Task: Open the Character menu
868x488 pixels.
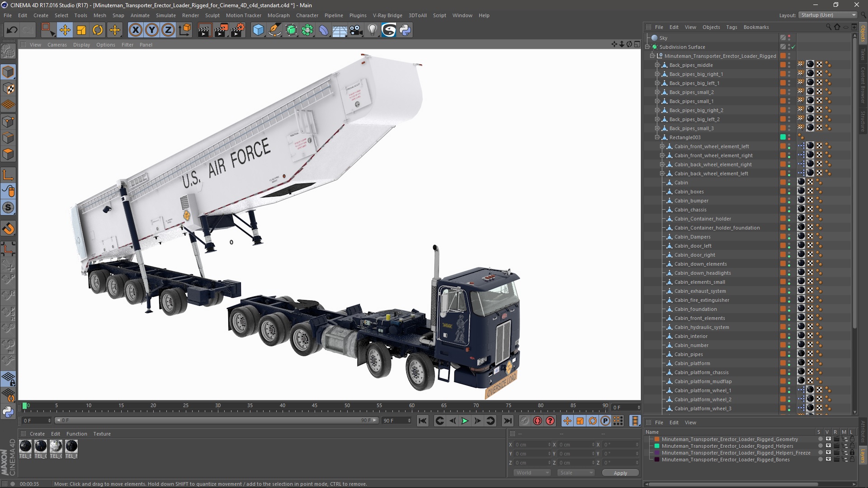Action: pyautogui.click(x=307, y=15)
